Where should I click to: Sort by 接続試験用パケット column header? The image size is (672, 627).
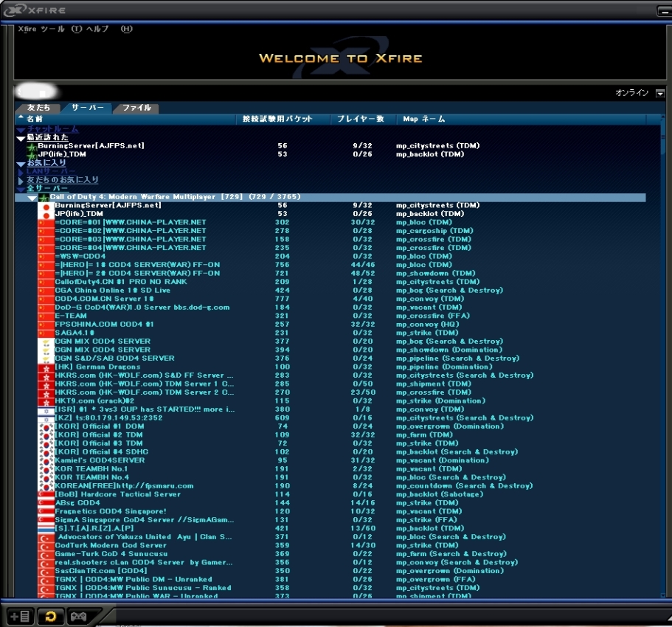coord(283,119)
